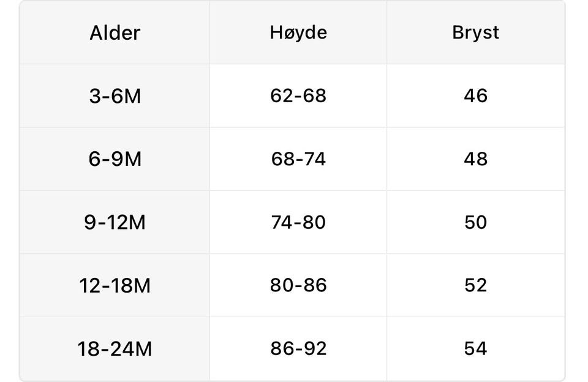This screenshot has height=382, width=588.
Task: Pick the chest measurement 48 cell
Action: 475,159
